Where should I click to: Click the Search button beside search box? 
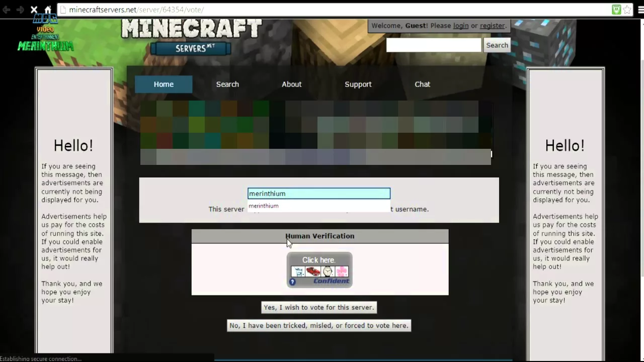click(x=497, y=45)
